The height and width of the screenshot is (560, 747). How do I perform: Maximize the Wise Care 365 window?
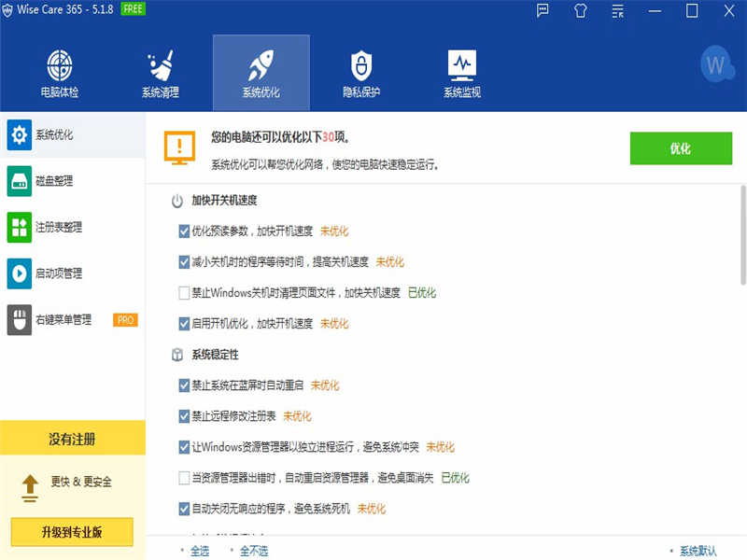coord(692,10)
